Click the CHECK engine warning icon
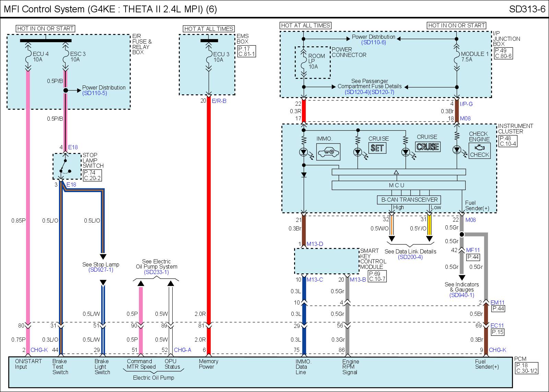This screenshot has width=549, height=392. (479, 151)
